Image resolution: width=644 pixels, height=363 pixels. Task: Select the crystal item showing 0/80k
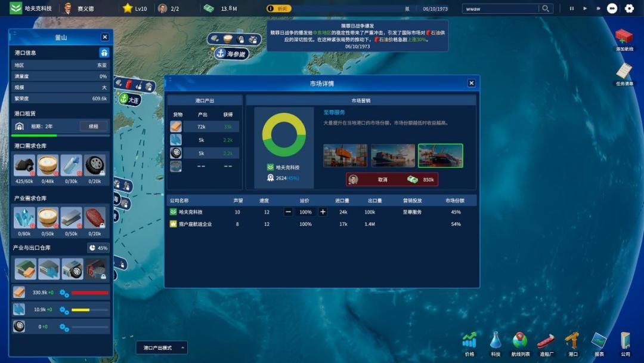24,217
